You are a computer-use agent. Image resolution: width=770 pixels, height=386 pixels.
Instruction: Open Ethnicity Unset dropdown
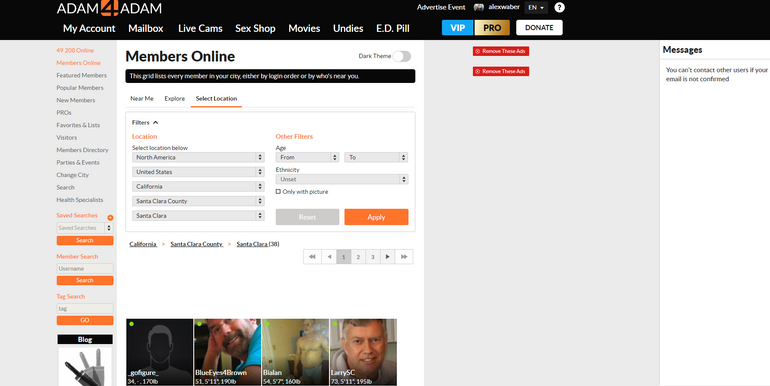(342, 179)
